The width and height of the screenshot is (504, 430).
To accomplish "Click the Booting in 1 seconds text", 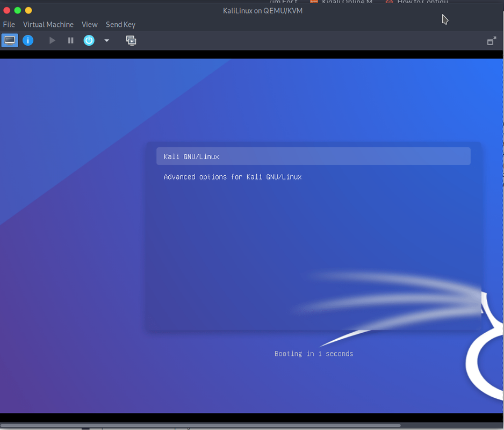I will [x=314, y=354].
